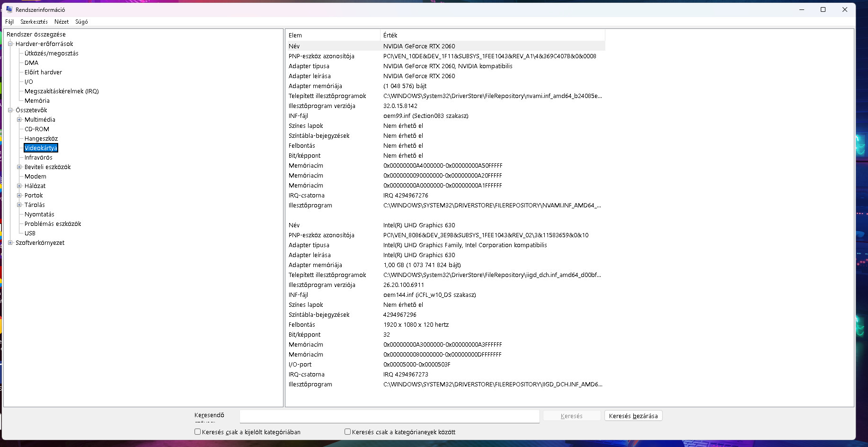This screenshot has width=868, height=447.
Task: Select Ütközés/megosztás in the tree
Action: (x=52, y=53)
